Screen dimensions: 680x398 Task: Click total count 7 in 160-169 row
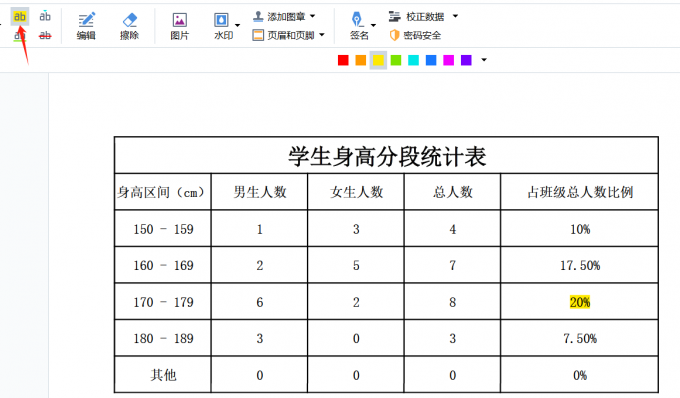point(453,265)
